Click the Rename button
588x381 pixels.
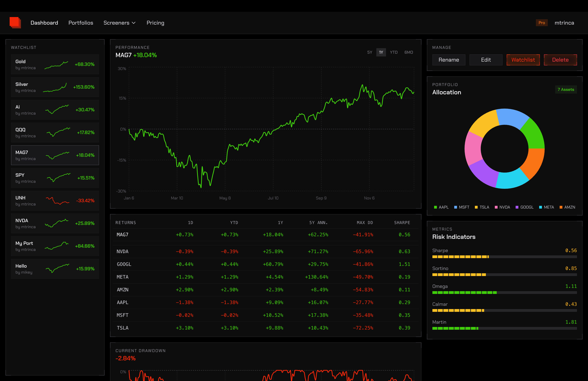point(449,60)
